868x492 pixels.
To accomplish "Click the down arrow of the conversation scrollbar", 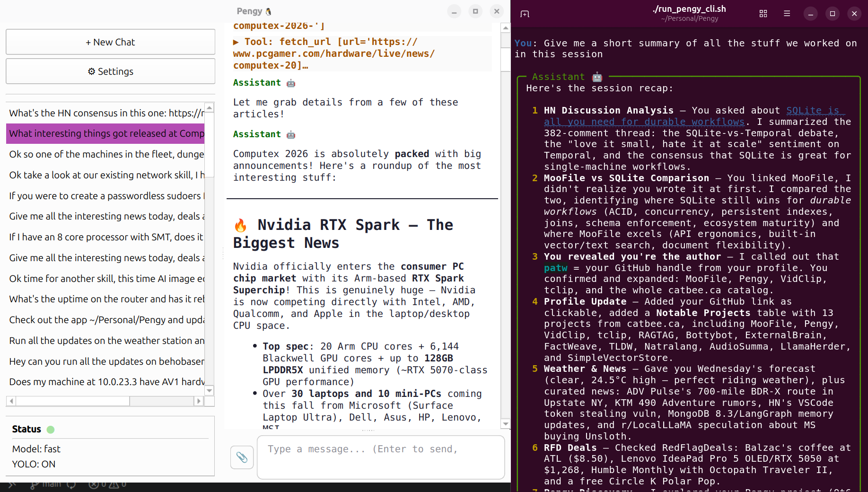I will coord(506,424).
